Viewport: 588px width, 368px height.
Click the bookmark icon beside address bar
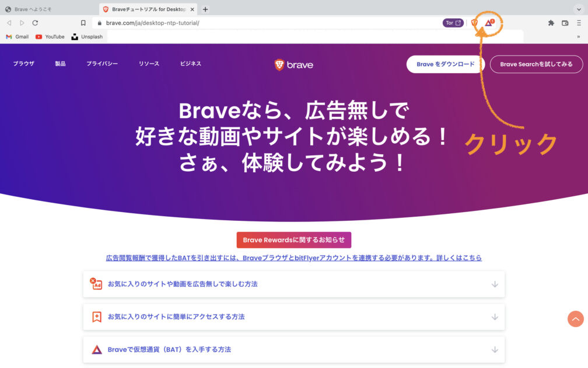(83, 23)
